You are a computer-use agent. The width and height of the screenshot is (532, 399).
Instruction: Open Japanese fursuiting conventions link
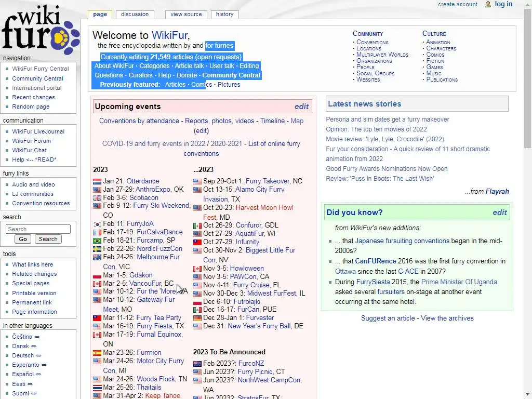point(402,241)
